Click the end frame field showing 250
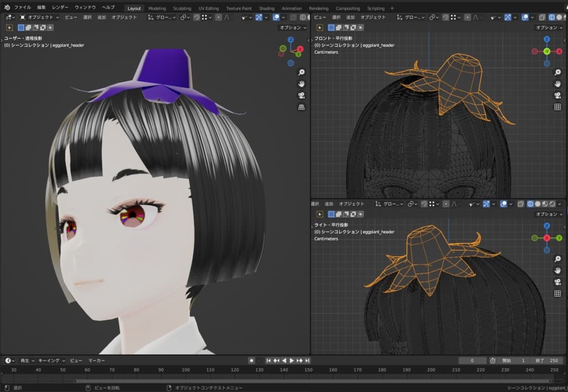Image resolution: width=568 pixels, height=392 pixels. click(549, 360)
